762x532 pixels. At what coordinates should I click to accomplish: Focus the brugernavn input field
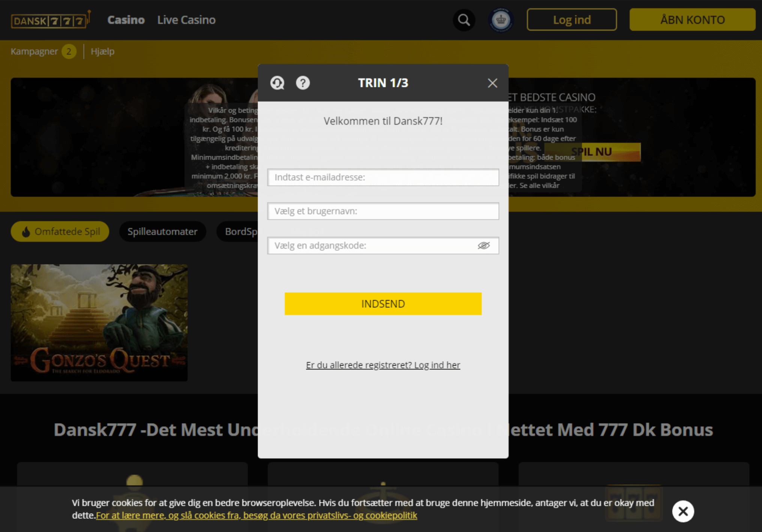383,211
